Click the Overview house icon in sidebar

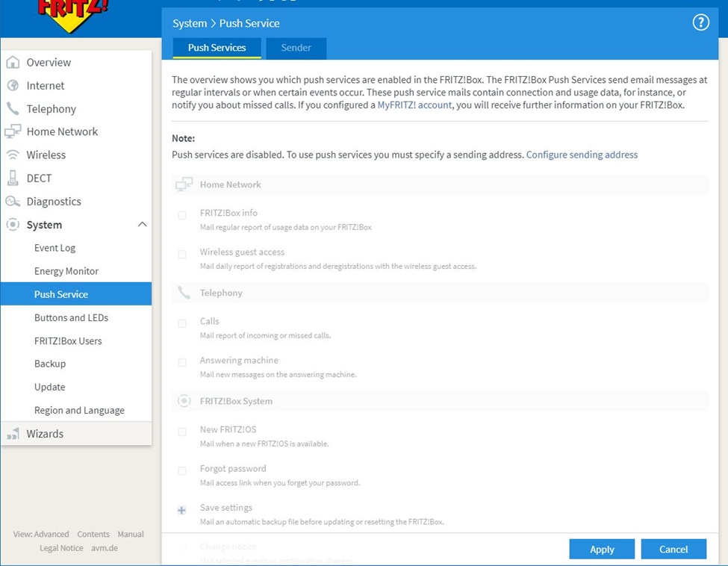click(13, 63)
